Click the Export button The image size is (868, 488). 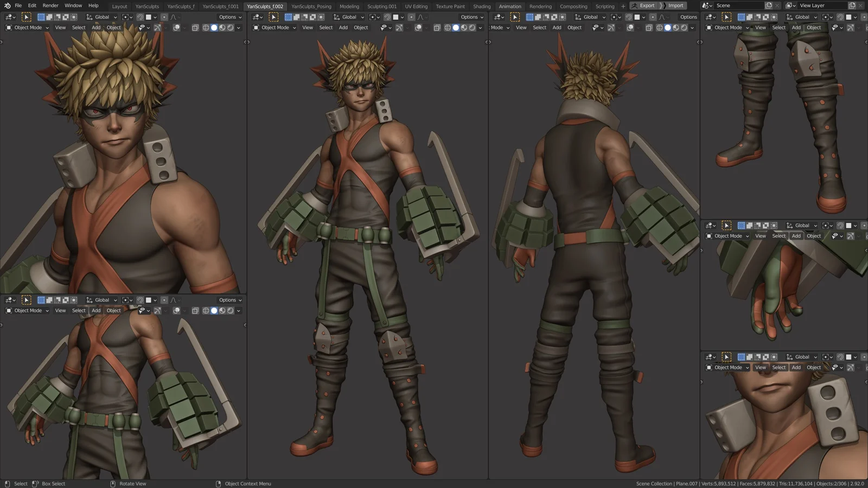coord(646,5)
